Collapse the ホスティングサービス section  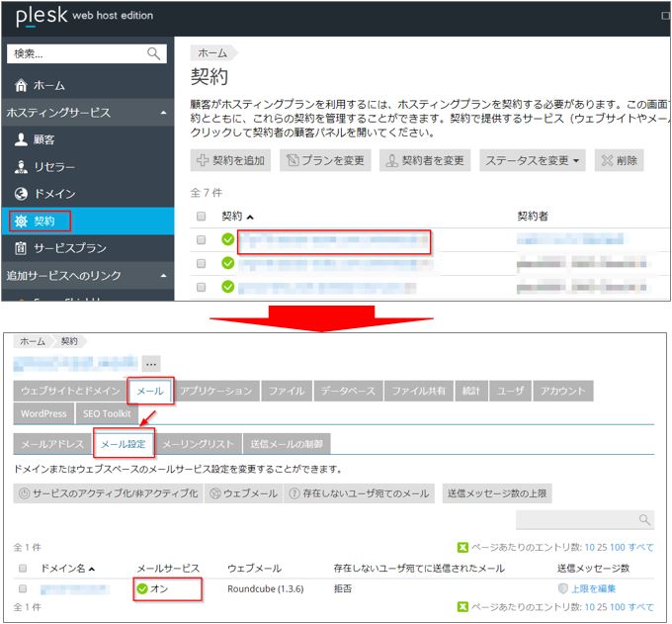coord(163,113)
